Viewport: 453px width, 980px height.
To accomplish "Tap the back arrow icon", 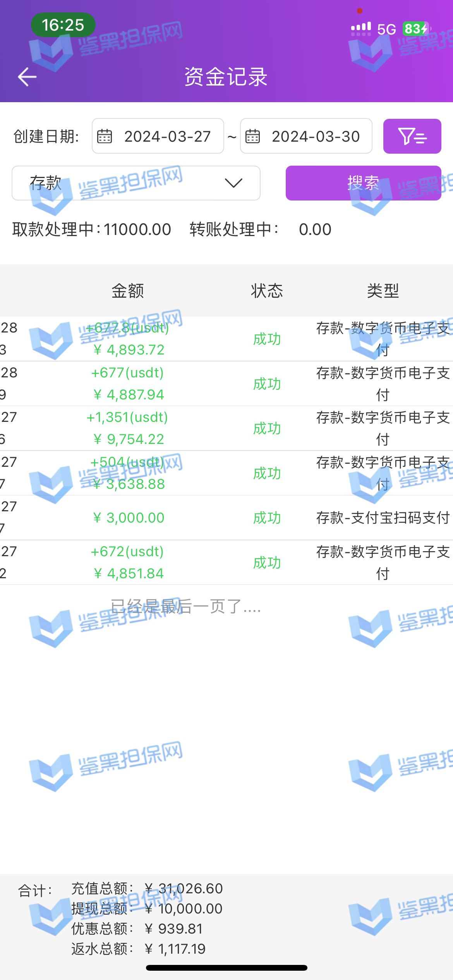I will 27,77.
